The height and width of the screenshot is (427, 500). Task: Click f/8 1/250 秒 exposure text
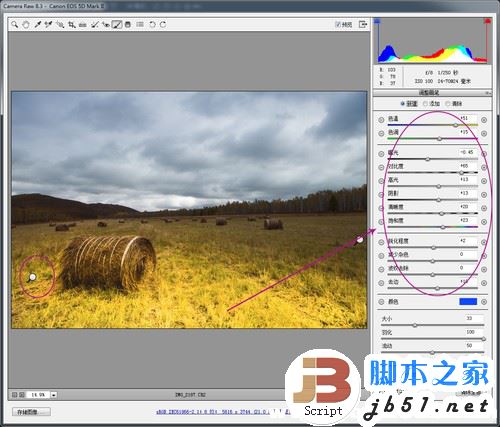pos(442,73)
